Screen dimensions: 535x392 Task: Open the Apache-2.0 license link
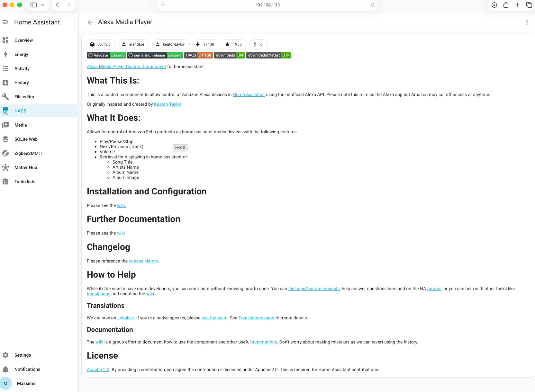(x=98, y=370)
